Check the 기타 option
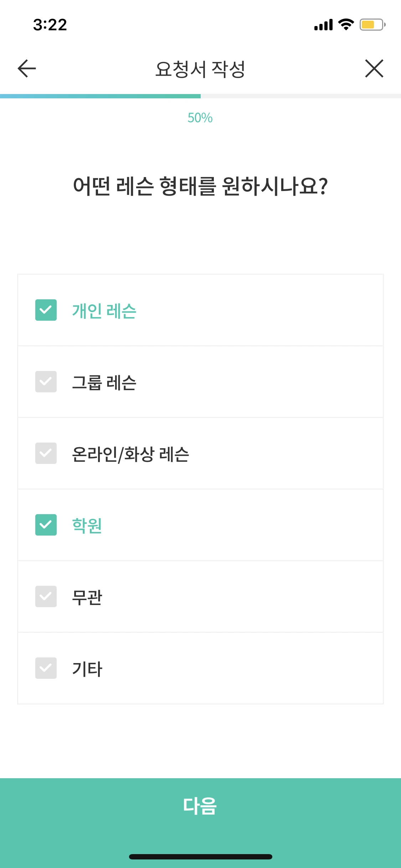This screenshot has width=401, height=868. click(46, 668)
